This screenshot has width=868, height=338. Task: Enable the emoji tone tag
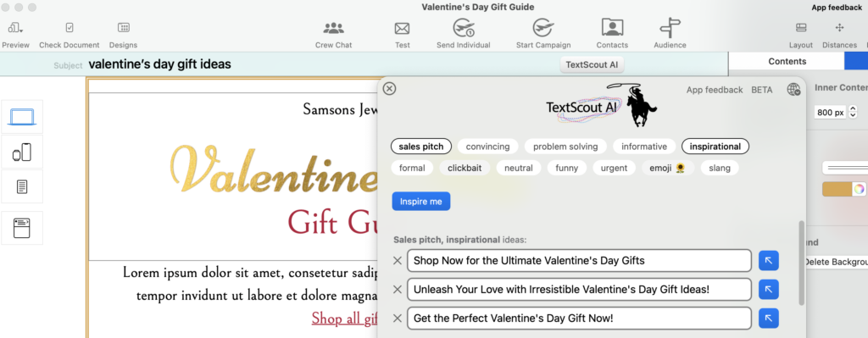pyautogui.click(x=668, y=168)
